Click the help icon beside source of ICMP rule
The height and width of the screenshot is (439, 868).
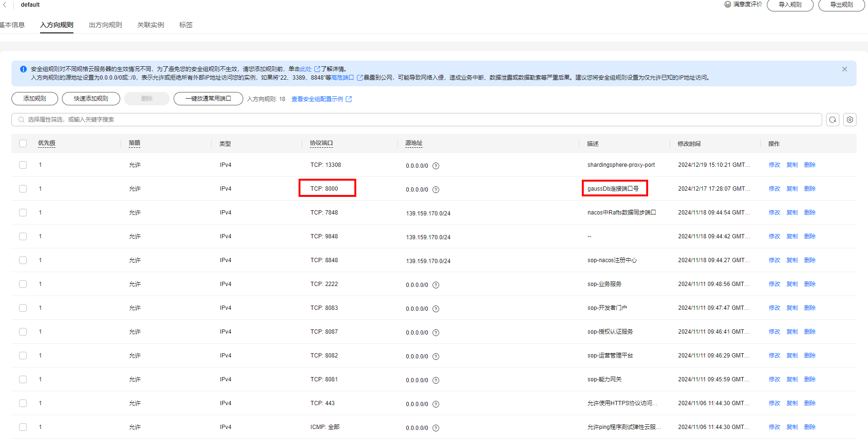click(x=436, y=428)
